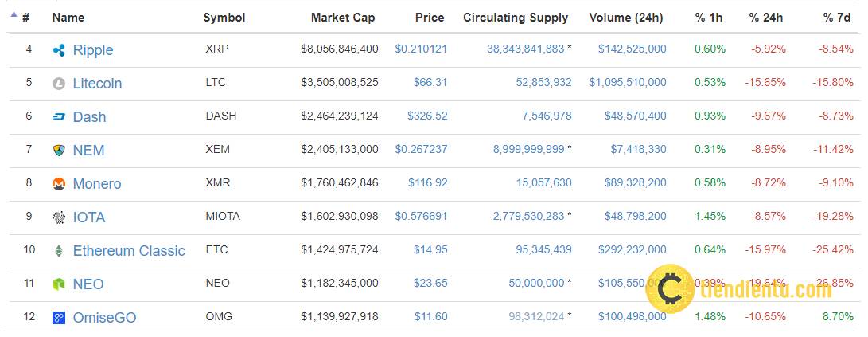This screenshot has height=337, width=868.
Task: Click the Monero coin icon
Action: coord(59,184)
